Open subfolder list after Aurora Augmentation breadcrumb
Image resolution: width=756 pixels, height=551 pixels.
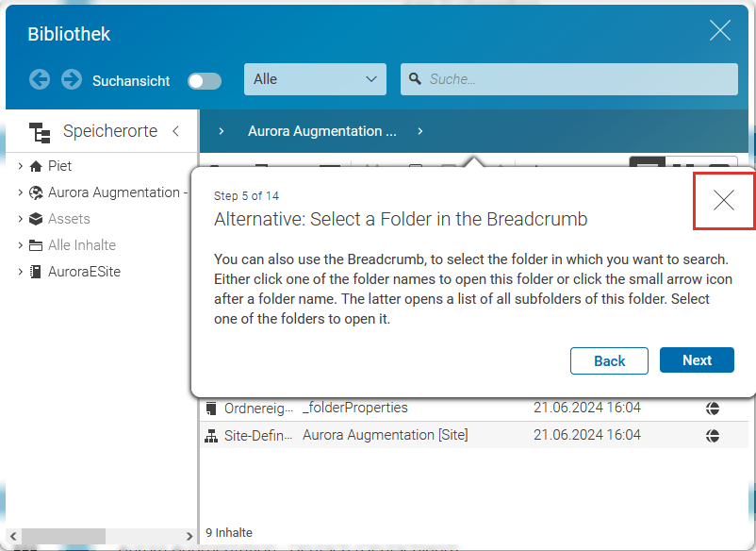click(x=420, y=131)
